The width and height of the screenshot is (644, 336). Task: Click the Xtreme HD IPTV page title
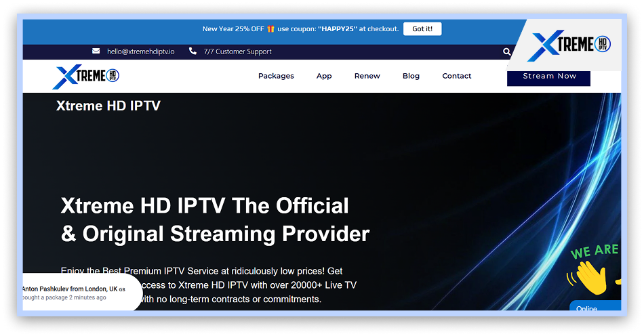108,106
